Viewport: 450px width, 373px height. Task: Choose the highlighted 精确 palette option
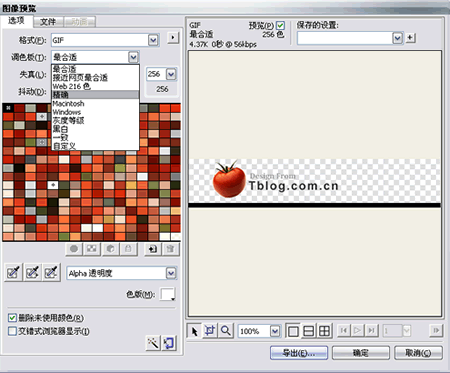coord(95,95)
